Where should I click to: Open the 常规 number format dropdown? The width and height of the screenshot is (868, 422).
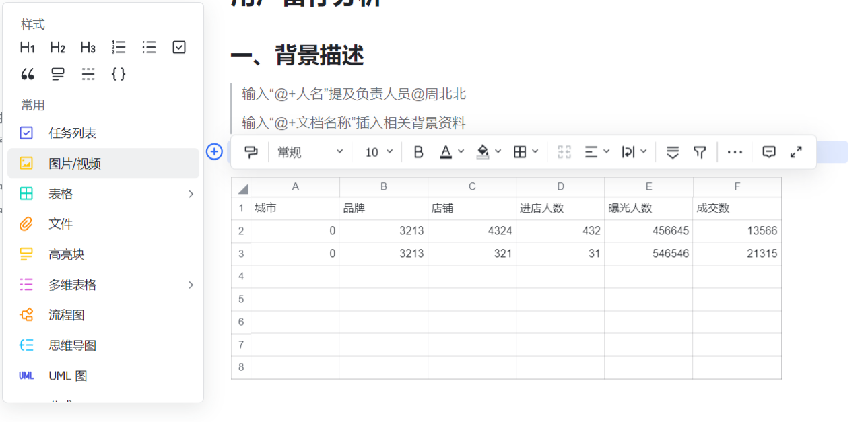click(308, 151)
